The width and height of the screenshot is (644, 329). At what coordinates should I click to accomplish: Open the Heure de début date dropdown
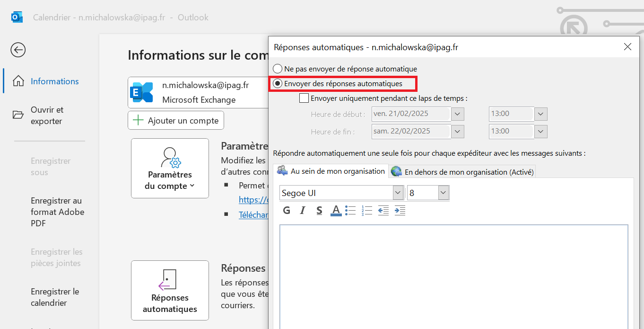tap(458, 114)
